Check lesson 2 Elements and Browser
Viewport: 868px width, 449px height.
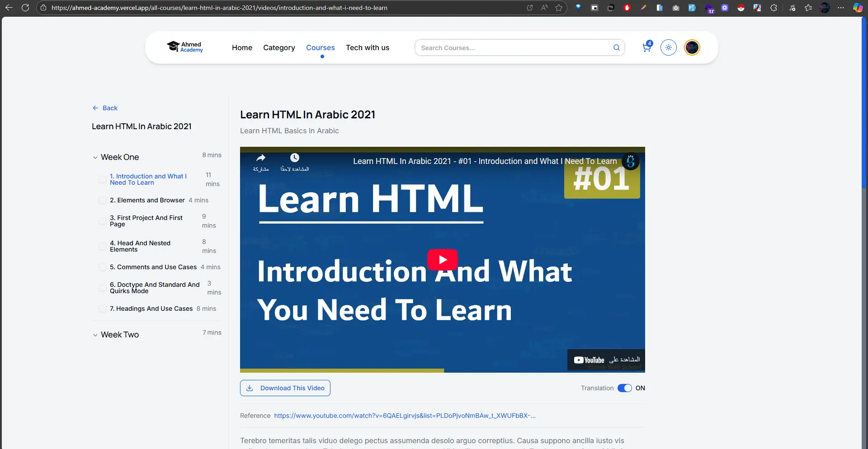click(103, 200)
